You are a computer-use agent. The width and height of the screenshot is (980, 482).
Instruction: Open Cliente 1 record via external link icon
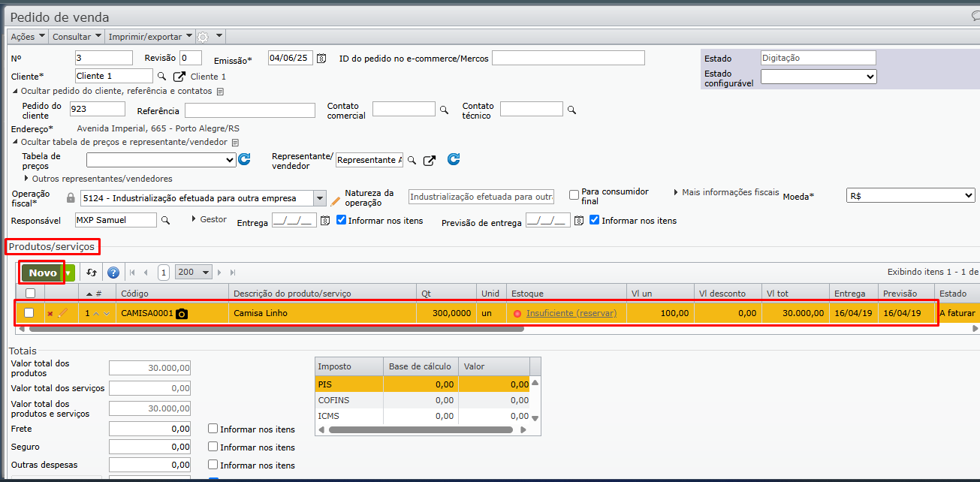click(x=179, y=77)
